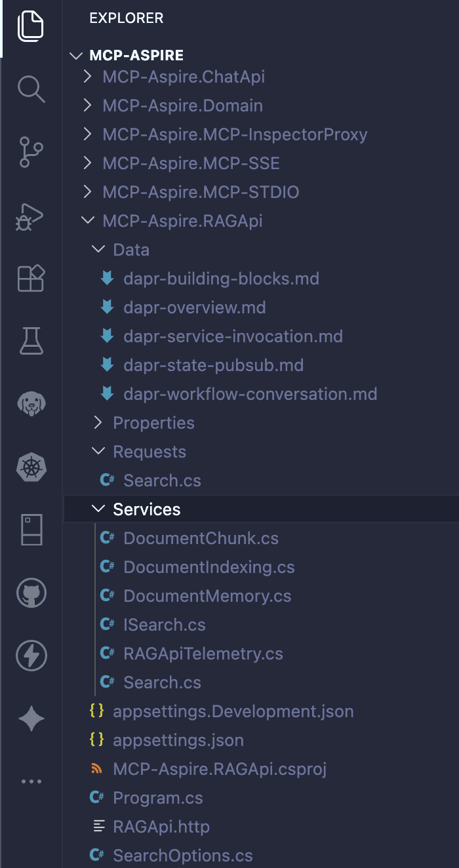Click C# icon beside DocumentChunk.cs
This screenshot has width=459, height=868.
(x=107, y=538)
